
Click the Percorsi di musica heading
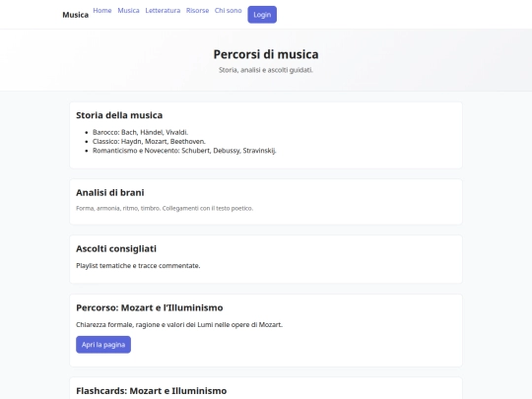[266, 54]
